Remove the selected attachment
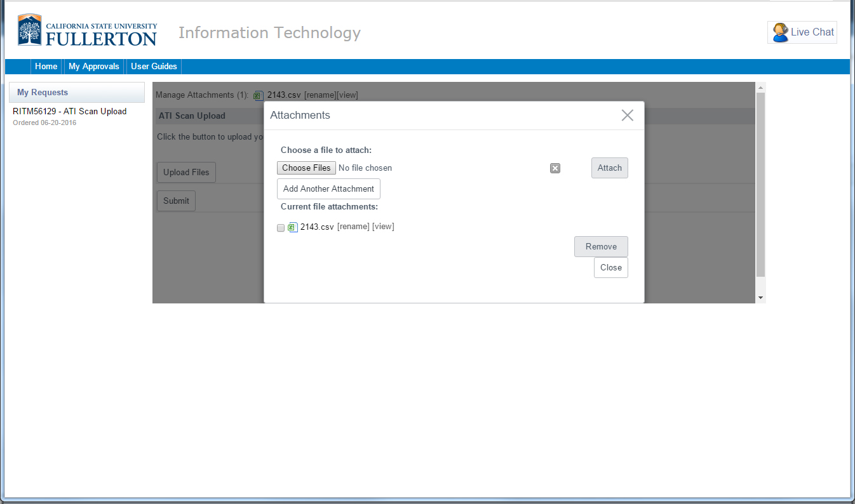 point(600,246)
